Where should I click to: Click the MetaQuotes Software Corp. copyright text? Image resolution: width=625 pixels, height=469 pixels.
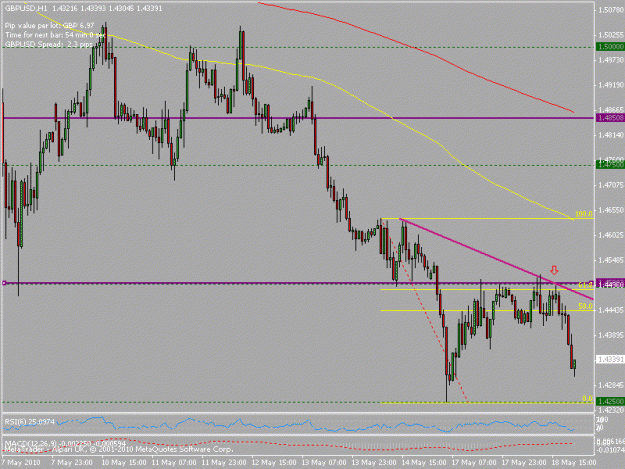tap(118, 449)
